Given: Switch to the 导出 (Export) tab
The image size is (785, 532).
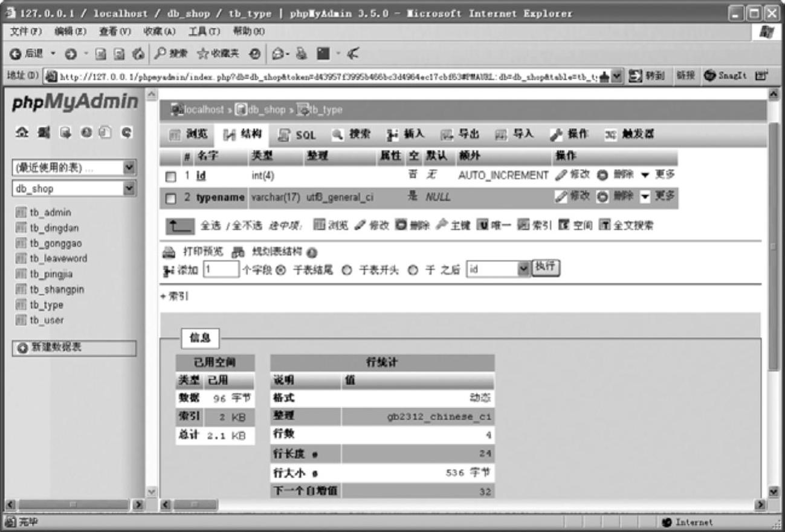Looking at the screenshot, I should (x=460, y=134).
